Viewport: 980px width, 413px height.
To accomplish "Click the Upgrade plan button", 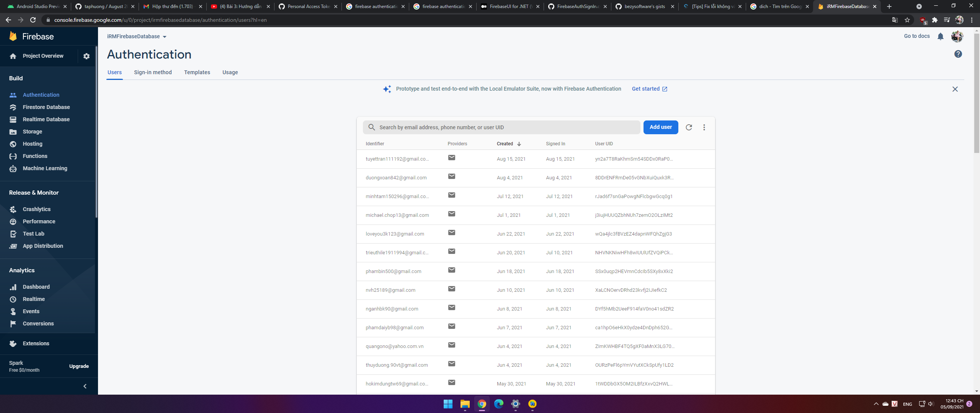I will pyautogui.click(x=79, y=366).
